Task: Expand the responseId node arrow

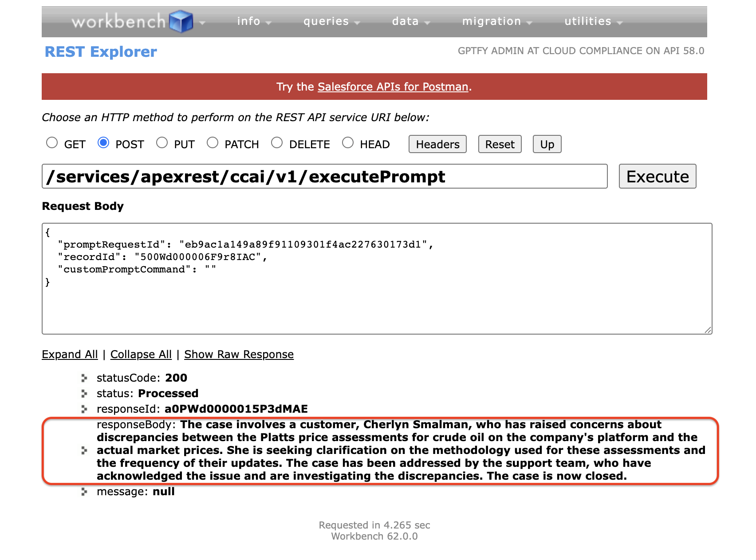Action: click(84, 409)
